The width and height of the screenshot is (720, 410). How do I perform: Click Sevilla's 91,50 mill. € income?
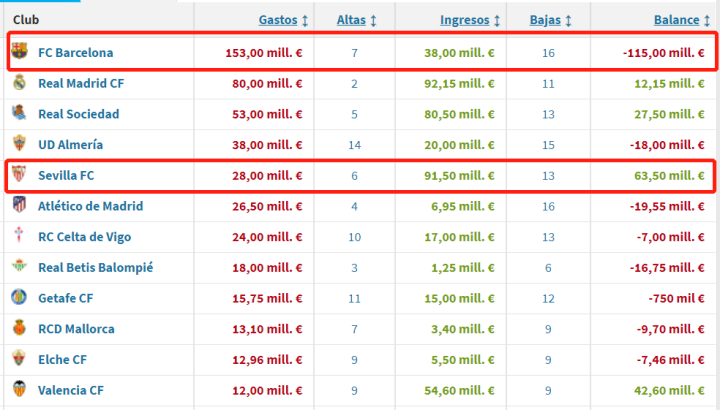459,175
